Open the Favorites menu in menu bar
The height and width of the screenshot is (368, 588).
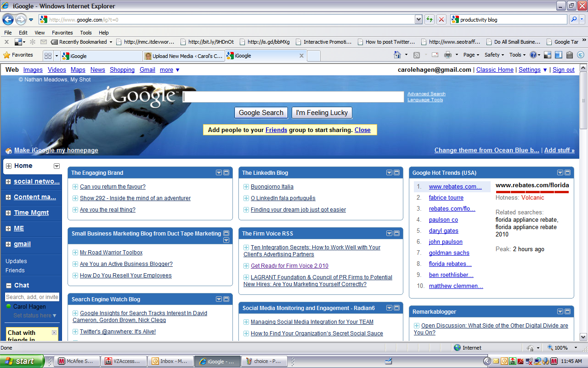point(62,33)
